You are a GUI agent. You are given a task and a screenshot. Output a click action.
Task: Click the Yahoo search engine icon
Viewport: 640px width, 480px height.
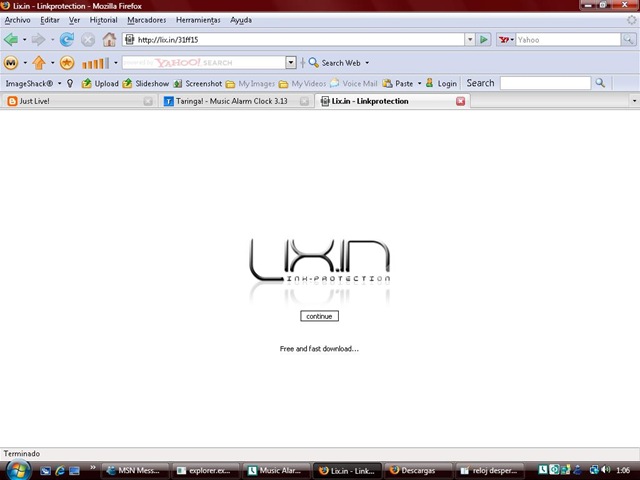[504, 40]
